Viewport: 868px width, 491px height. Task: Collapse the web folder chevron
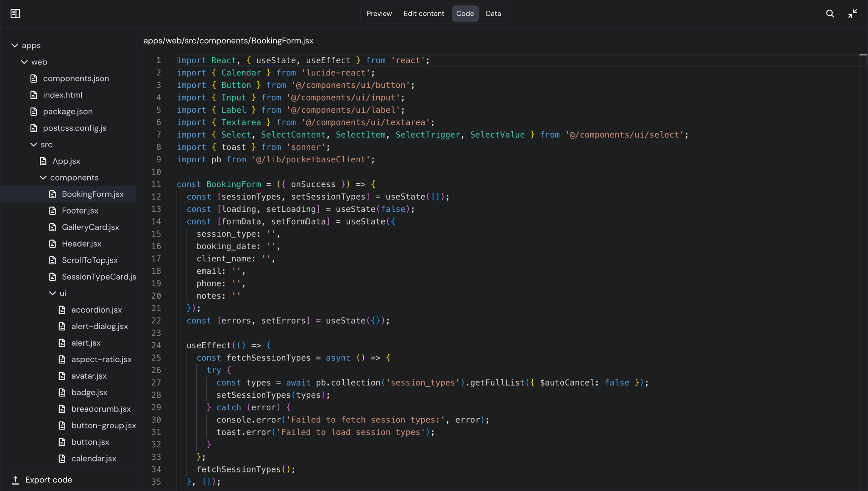pyautogui.click(x=24, y=62)
